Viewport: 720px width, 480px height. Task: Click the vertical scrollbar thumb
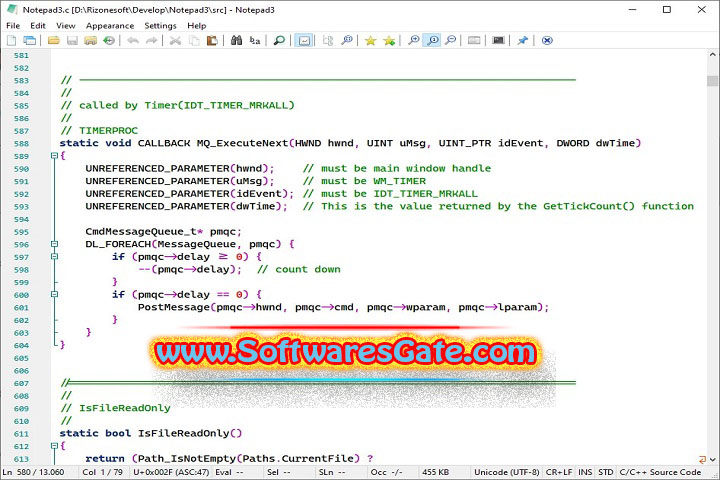click(x=712, y=81)
